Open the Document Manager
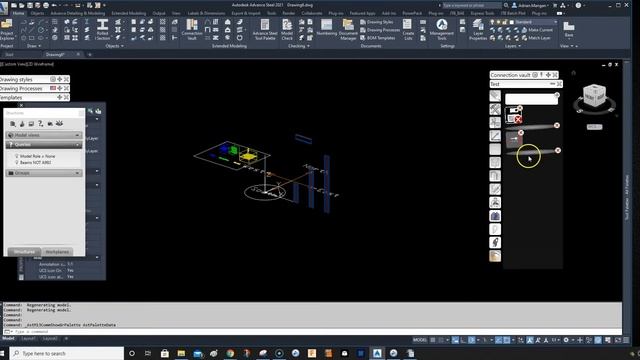Screen dimensions: 640x360 pyautogui.click(x=348, y=29)
